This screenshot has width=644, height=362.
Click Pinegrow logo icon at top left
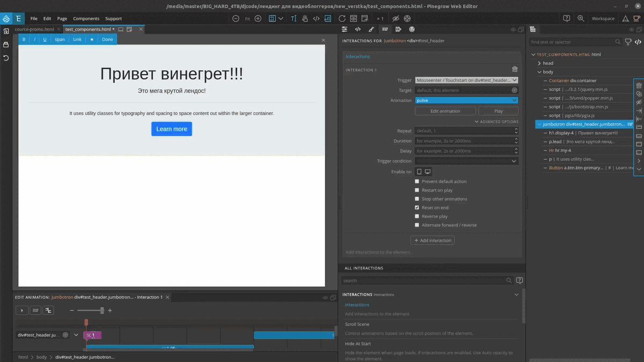pyautogui.click(x=6, y=18)
